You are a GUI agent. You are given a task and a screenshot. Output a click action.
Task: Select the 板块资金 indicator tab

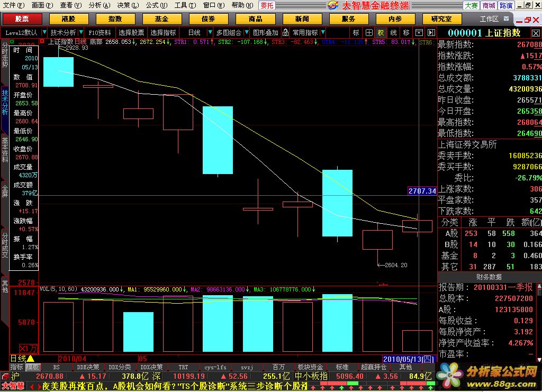tap(310, 367)
